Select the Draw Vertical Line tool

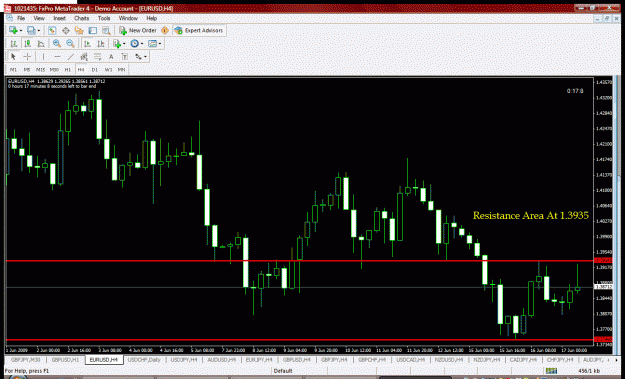43,57
